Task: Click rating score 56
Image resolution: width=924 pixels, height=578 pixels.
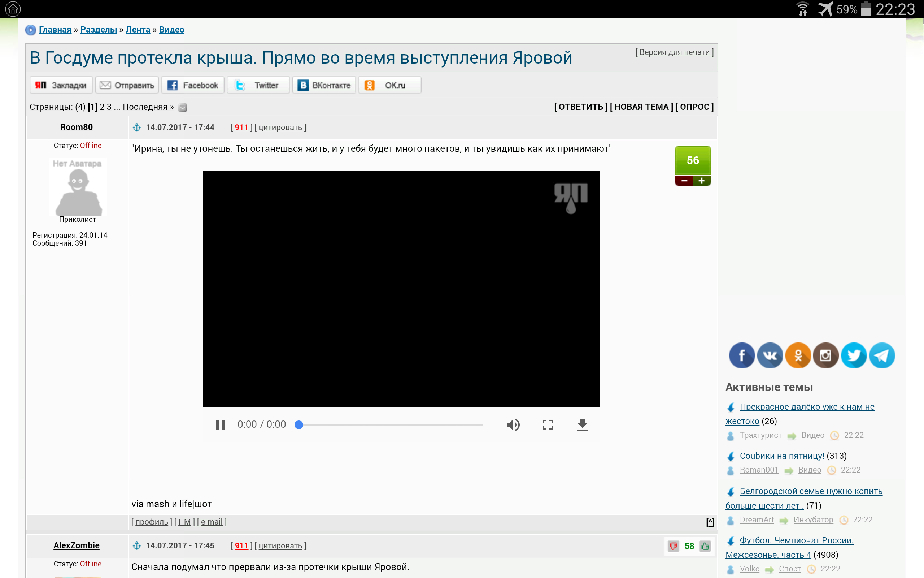Action: coord(693,160)
